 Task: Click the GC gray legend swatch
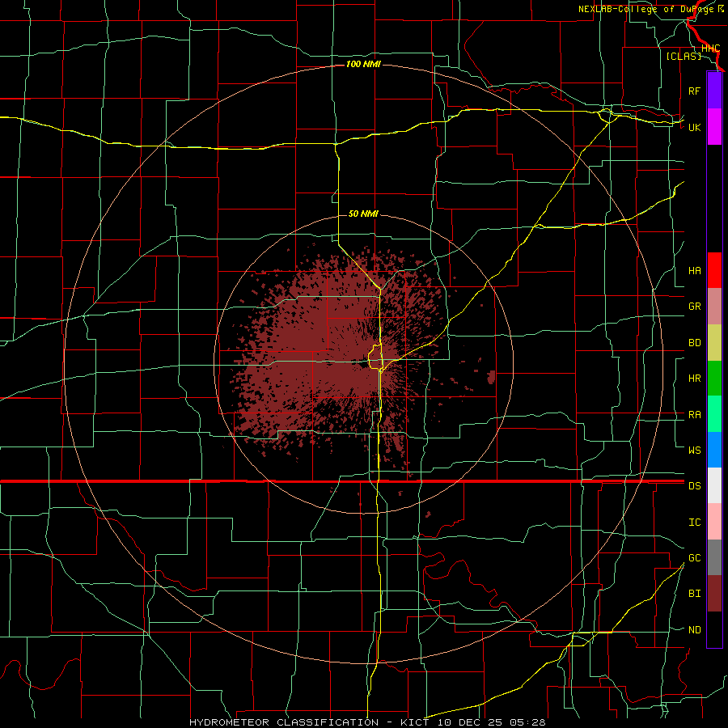[x=714, y=557]
